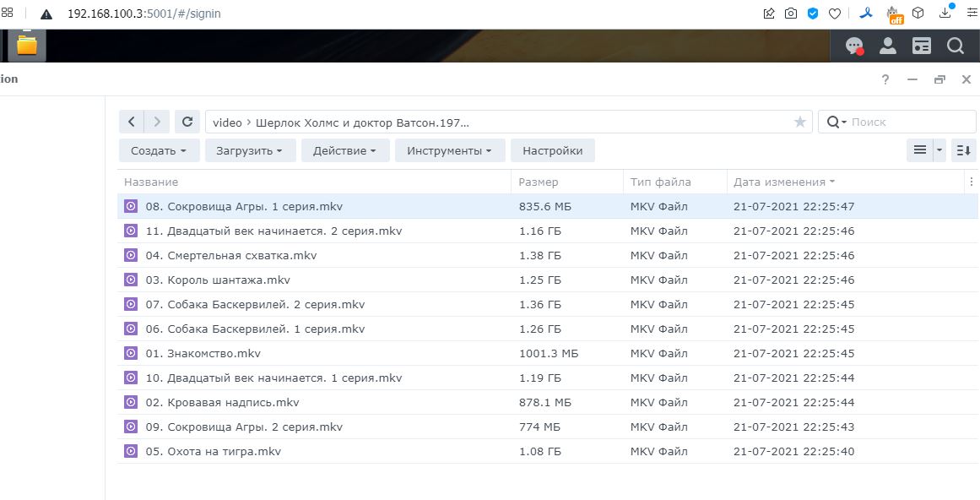This screenshot has height=500, width=980.
Task: Open the File Station help question mark
Action: [x=885, y=79]
